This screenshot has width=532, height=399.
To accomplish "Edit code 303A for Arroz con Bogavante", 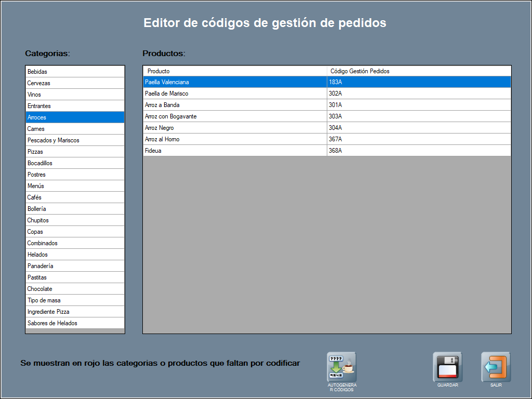I will (419, 116).
